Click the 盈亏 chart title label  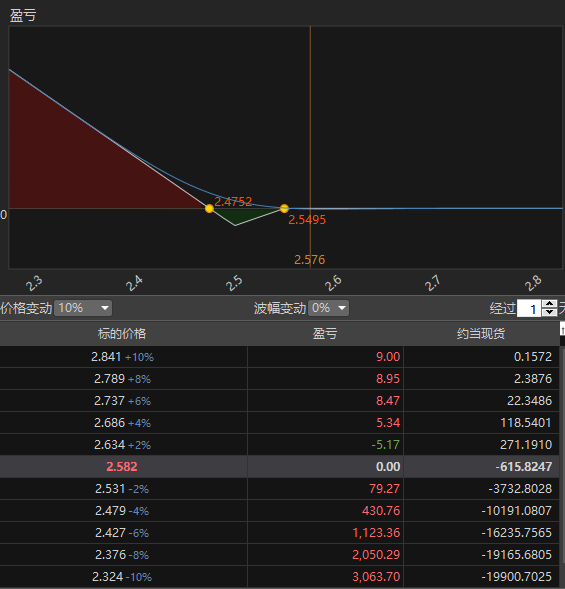(23, 16)
